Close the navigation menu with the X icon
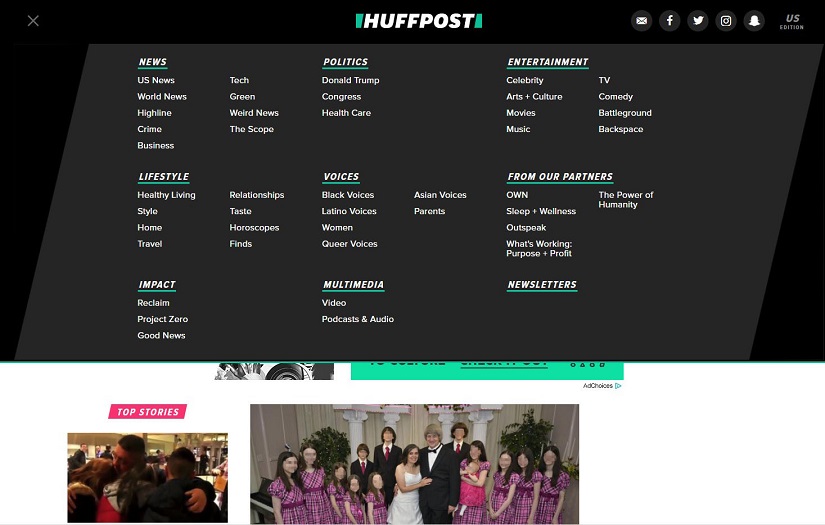 pos(33,21)
